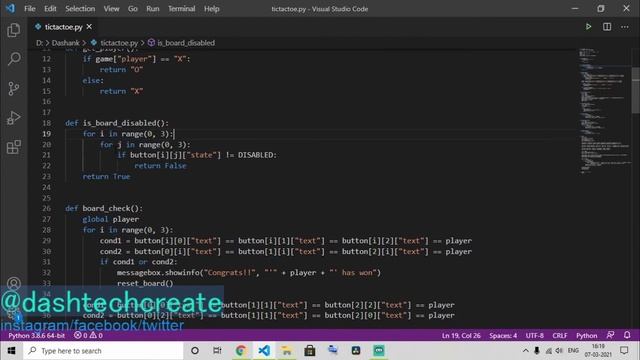The width and height of the screenshot is (640, 360).
Task: Open the Help menu
Action: (212, 9)
